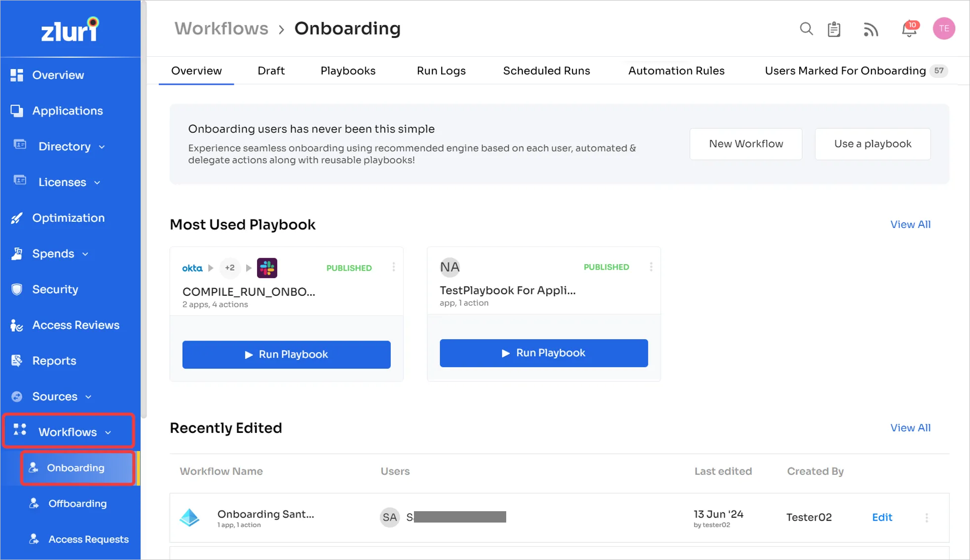Open three-dot menu on COMPILE_RUN_ONBO card
Screen dimensions: 970x560
(393, 267)
